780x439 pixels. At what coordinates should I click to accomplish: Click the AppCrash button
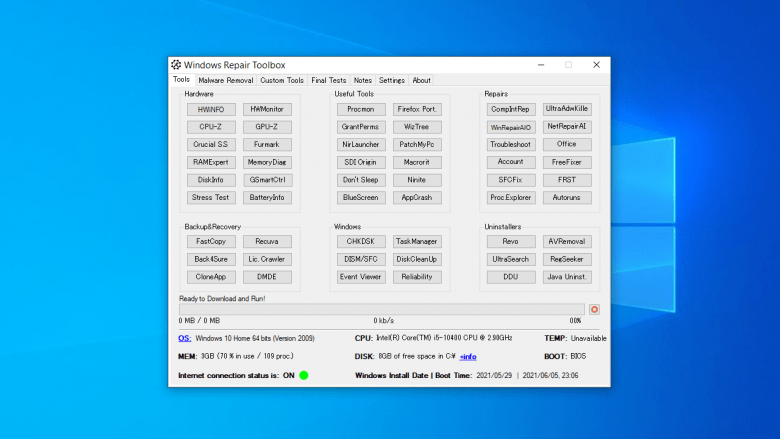[x=417, y=197]
